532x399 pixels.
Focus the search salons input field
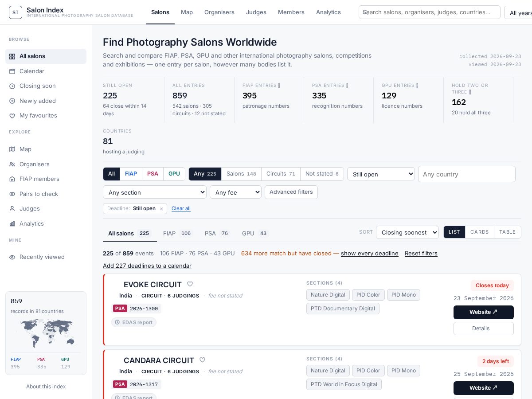point(430,12)
